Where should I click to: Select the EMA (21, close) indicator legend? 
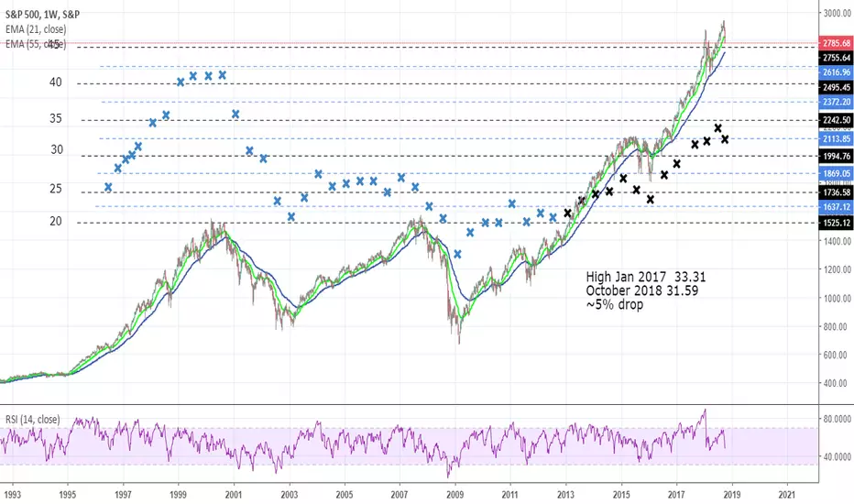[x=36, y=29]
